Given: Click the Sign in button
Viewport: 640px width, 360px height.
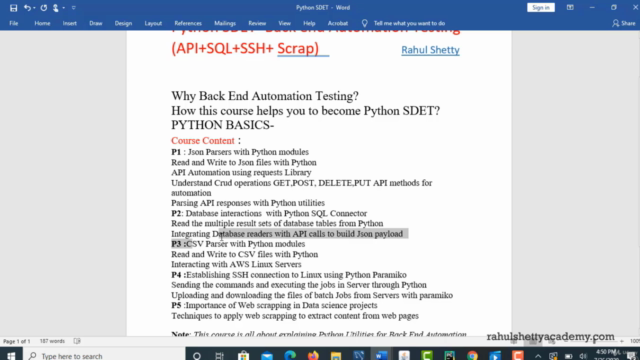Looking at the screenshot, I should pos(540,7).
